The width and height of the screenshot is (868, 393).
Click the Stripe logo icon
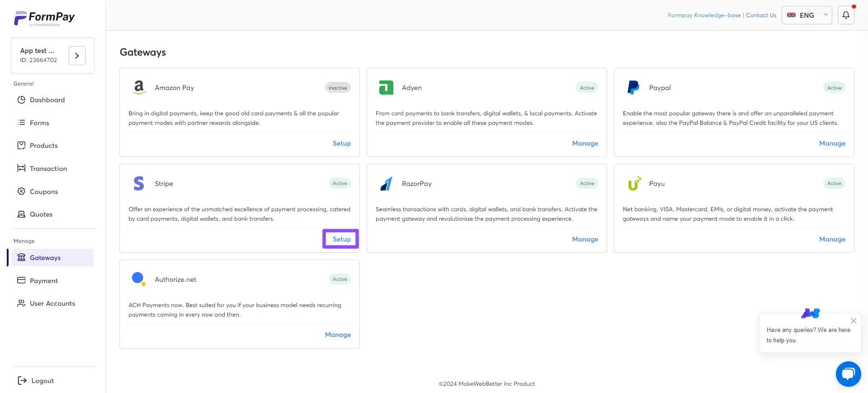tap(139, 184)
